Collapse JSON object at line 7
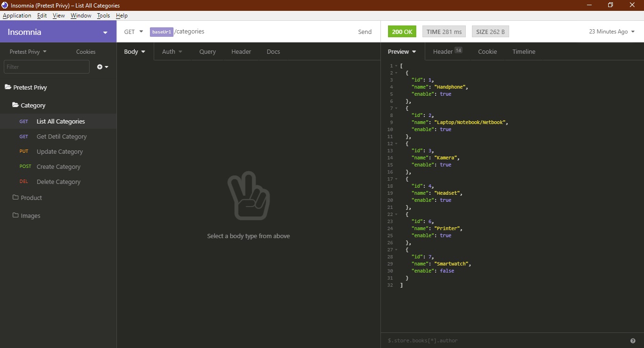644x348 pixels. point(396,108)
